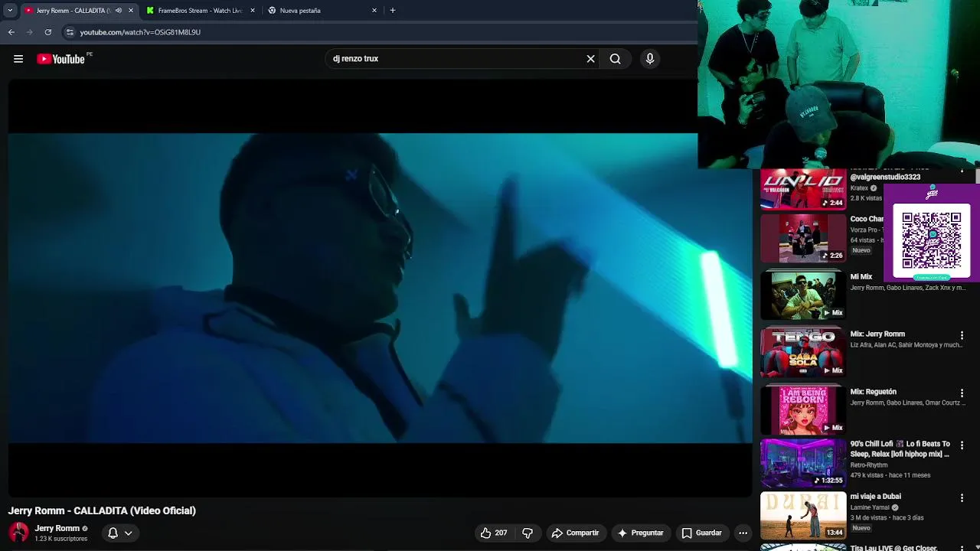980x551 pixels.
Task: Toggle notification bell for Jerry Romm
Action: pos(113,533)
